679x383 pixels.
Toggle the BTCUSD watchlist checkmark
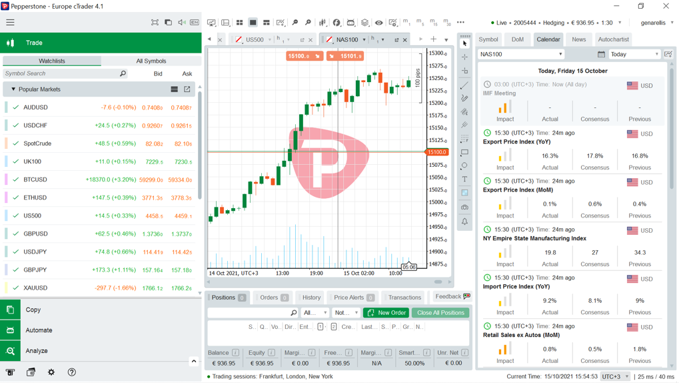coord(16,179)
